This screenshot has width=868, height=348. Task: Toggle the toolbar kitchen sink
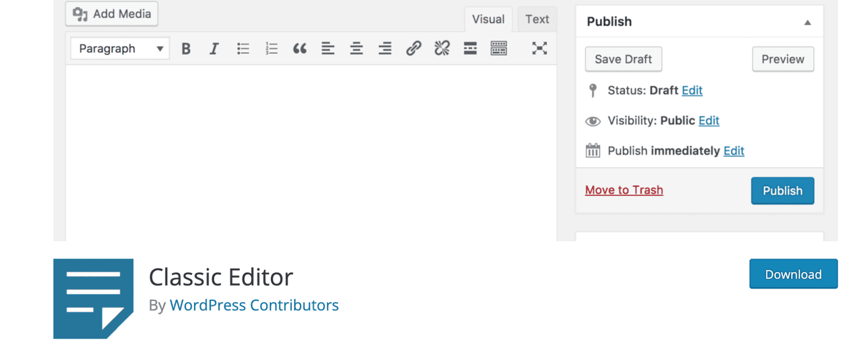coord(499,48)
